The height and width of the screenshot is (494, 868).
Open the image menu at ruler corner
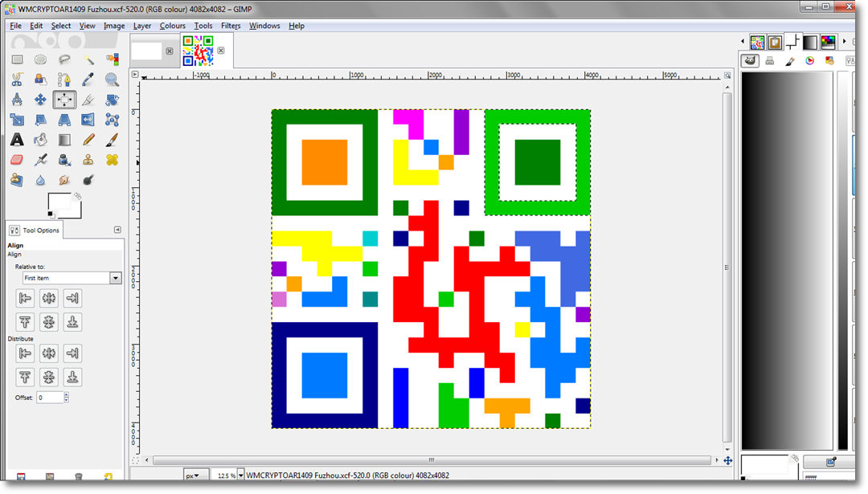135,74
